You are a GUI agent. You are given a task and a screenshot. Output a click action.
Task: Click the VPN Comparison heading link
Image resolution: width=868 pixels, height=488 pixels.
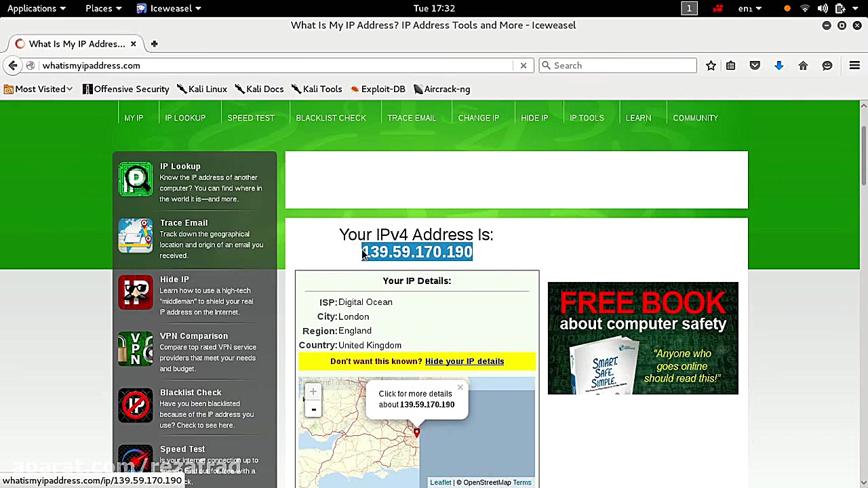(x=194, y=336)
